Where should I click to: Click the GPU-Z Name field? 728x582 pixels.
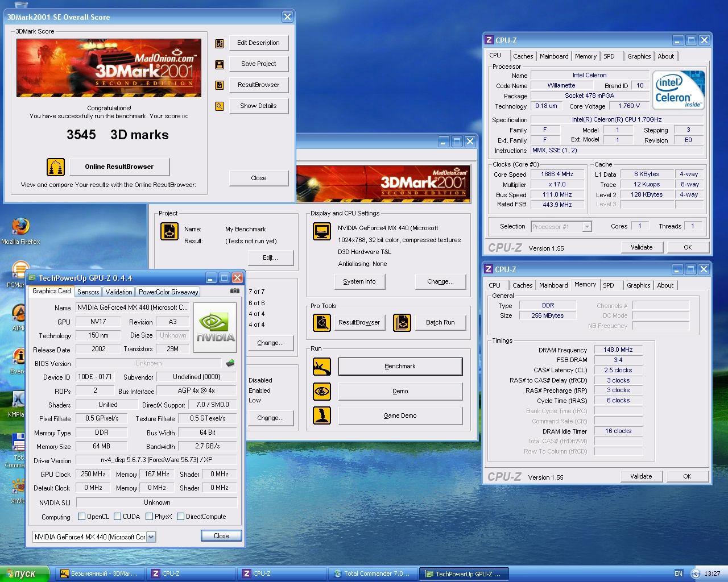click(x=133, y=307)
